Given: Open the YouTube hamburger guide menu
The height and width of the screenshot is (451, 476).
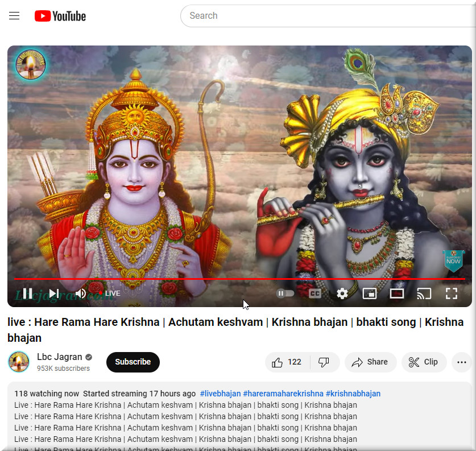Looking at the screenshot, I should pos(14,16).
